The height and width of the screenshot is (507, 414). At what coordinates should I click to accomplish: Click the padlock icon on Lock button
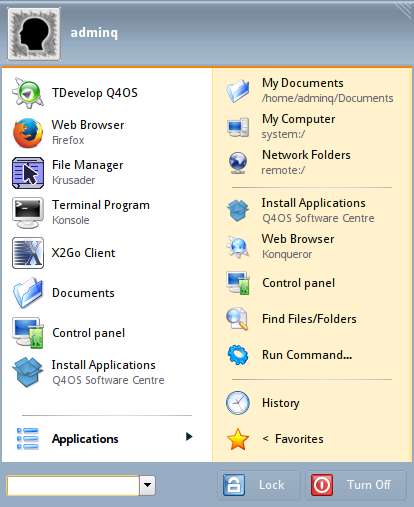(234, 485)
